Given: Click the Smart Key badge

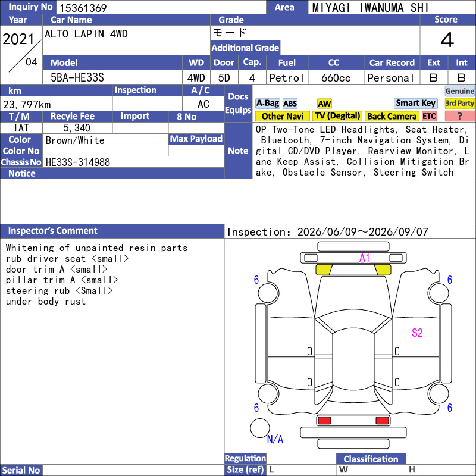Looking at the screenshot, I should (x=415, y=103).
